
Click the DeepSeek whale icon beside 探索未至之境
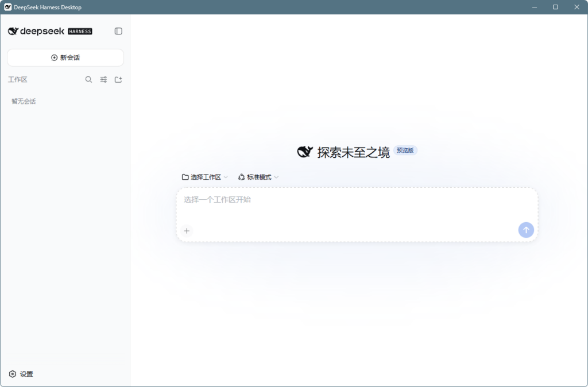click(x=305, y=152)
